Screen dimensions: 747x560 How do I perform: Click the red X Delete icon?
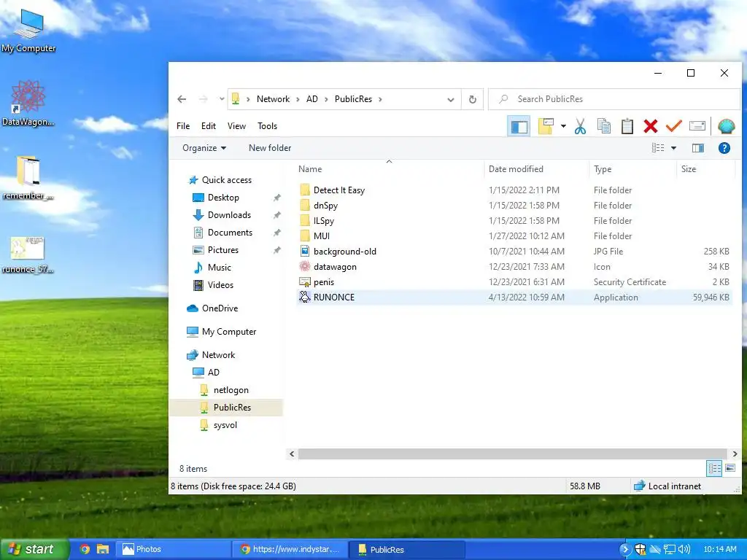click(x=650, y=126)
